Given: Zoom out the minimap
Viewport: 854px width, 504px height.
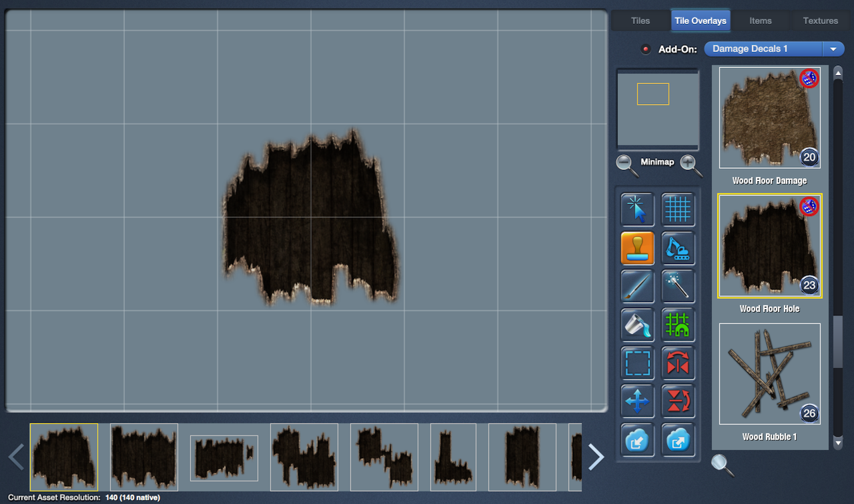Looking at the screenshot, I should pyautogui.click(x=626, y=164).
